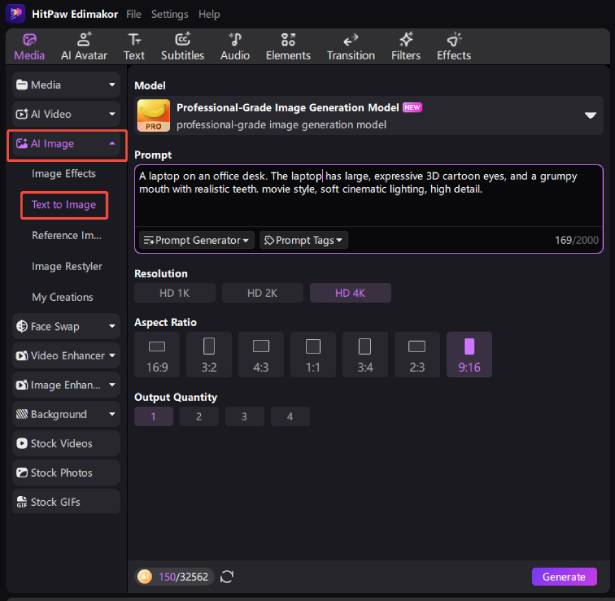Viewport: 615px width, 601px height.
Task: Select HD 2K resolution
Action: pyautogui.click(x=262, y=293)
